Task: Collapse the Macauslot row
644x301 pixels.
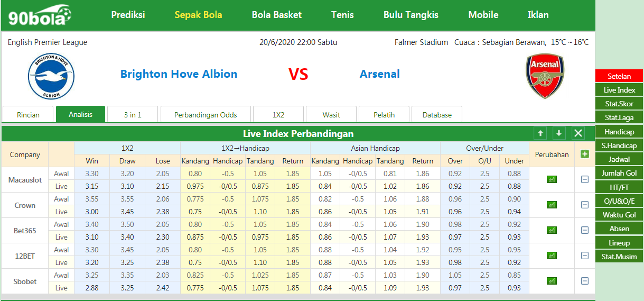Action: coord(584,179)
